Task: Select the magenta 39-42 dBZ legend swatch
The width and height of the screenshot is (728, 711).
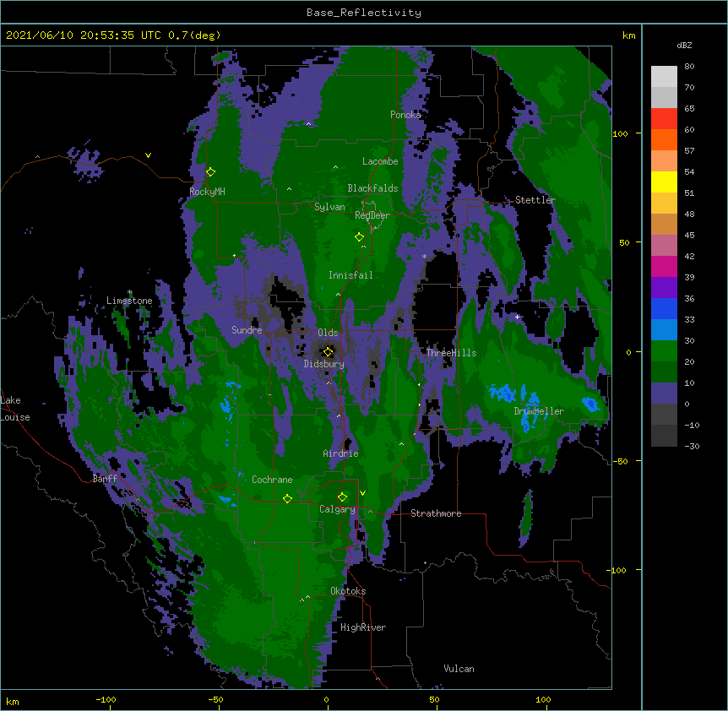Action: pos(664,266)
